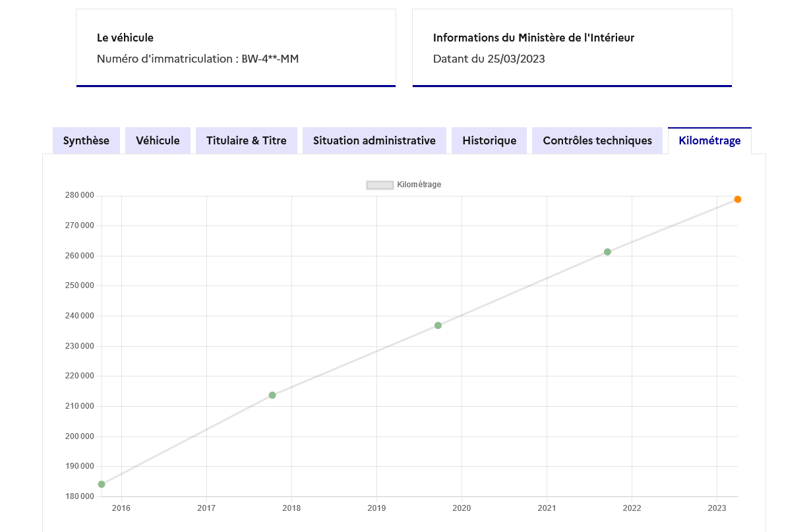Image resolution: width=807 pixels, height=532 pixels.
Task: Open the Synthèse tab
Action: (x=86, y=140)
